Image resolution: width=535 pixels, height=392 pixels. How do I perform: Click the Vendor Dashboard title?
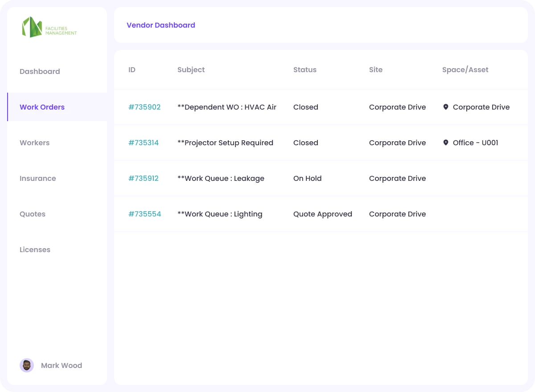point(160,25)
